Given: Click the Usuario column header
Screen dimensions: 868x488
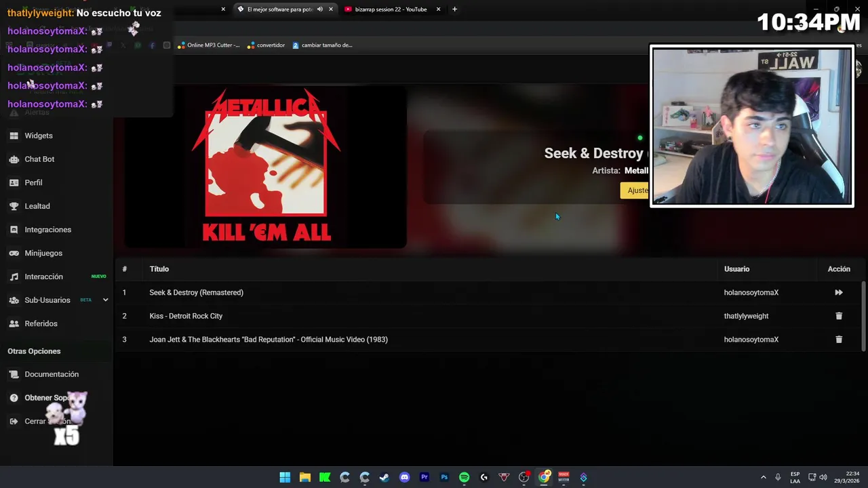Looking at the screenshot, I should 736,269.
